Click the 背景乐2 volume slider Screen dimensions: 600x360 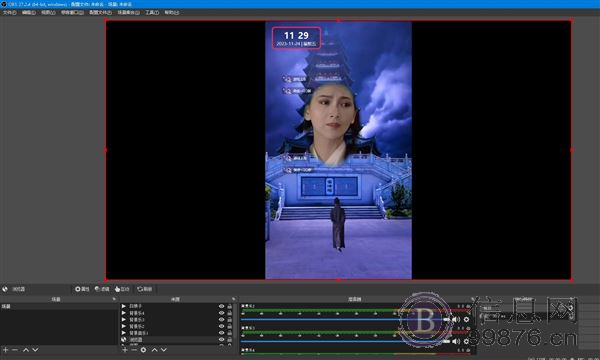[x=346, y=319]
